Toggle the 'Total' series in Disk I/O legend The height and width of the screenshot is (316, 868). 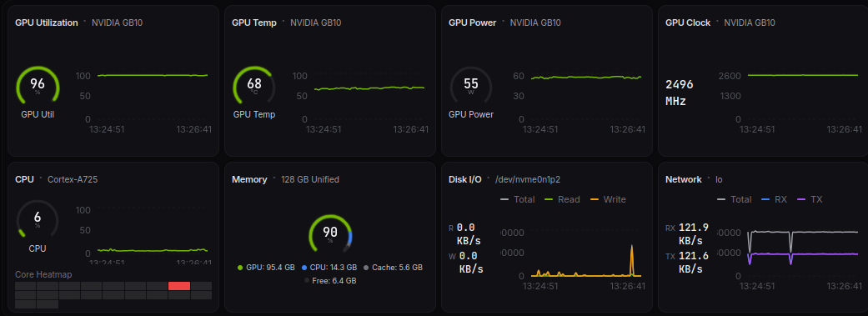[518, 199]
